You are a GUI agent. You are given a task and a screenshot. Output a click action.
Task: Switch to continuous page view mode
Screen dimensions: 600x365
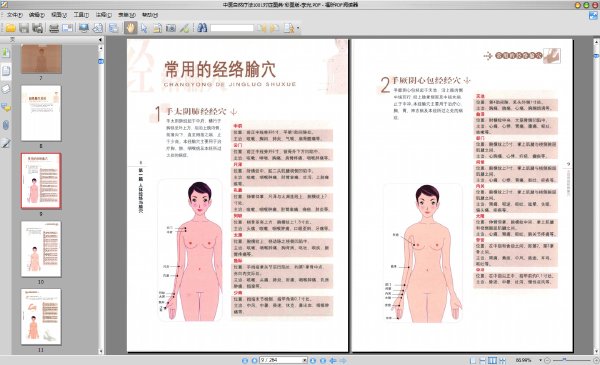483,360
